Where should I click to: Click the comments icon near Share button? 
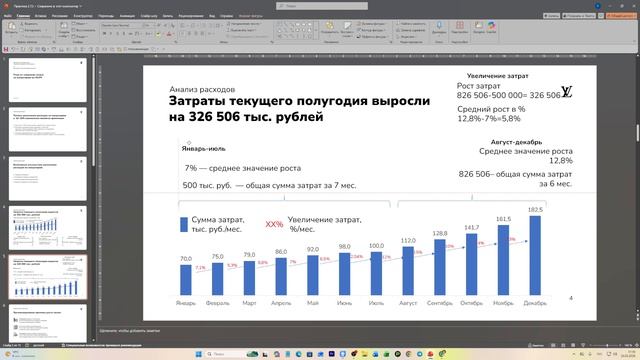(601, 16)
